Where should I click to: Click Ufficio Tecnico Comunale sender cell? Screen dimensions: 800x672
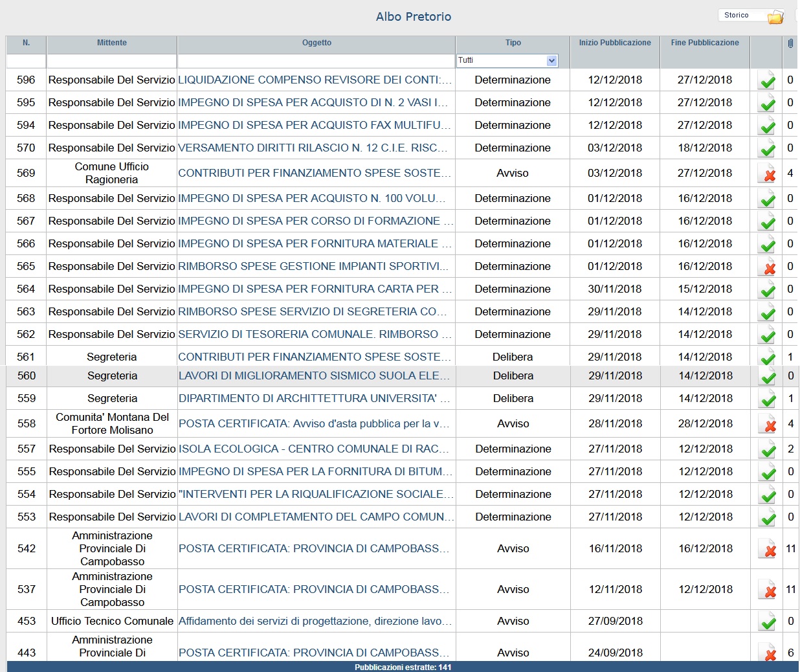tap(113, 621)
